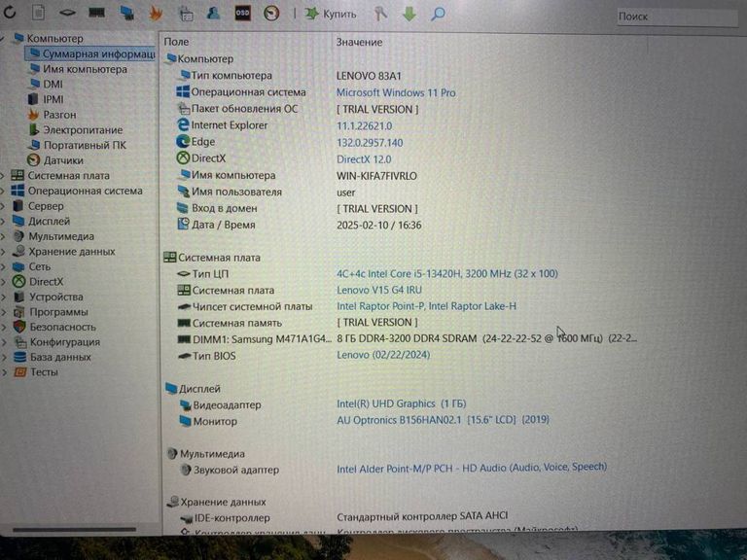Open DirectX 12.0 link
This screenshot has height=560, width=747.
click(364, 159)
